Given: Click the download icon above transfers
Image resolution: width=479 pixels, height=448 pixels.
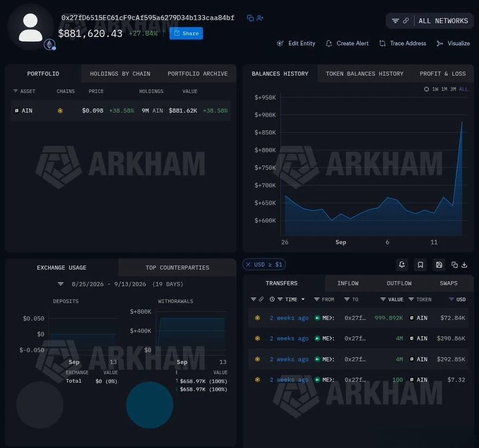Looking at the screenshot, I should tap(465, 265).
